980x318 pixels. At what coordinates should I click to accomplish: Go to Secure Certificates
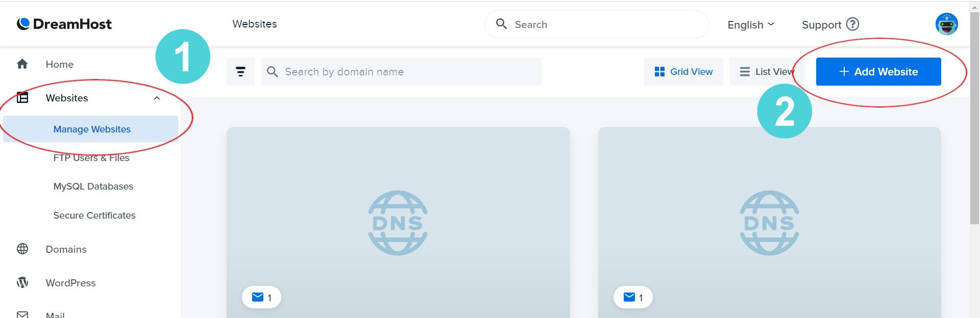(94, 216)
